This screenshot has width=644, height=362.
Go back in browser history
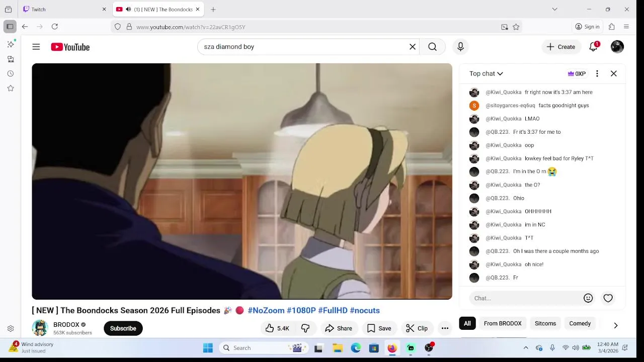(x=25, y=27)
